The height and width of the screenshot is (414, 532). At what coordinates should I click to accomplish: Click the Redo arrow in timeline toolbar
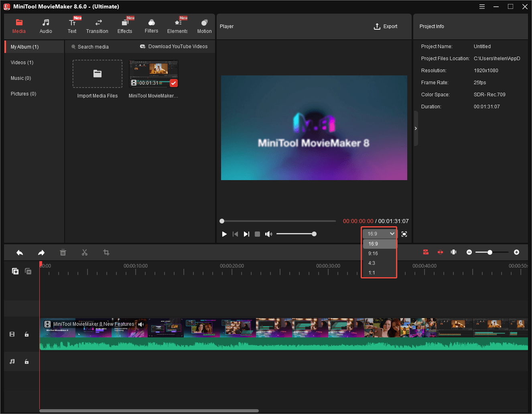41,252
